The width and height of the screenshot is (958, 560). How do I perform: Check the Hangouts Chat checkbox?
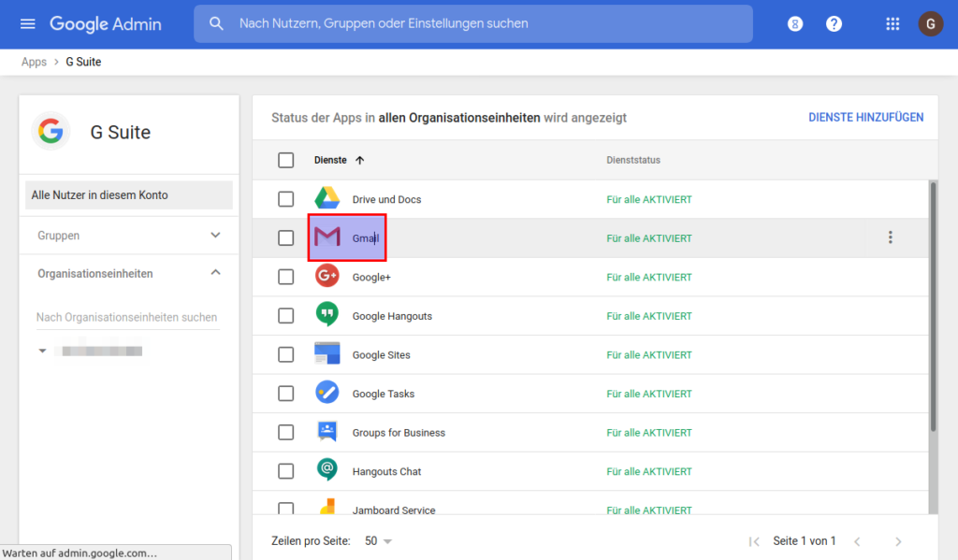[286, 471]
